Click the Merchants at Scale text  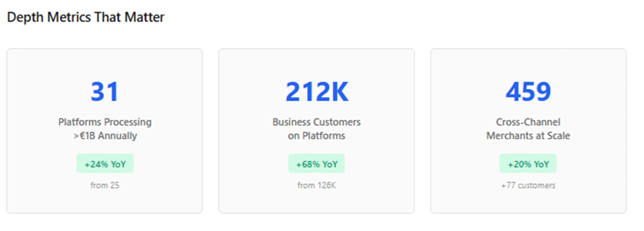(x=528, y=136)
